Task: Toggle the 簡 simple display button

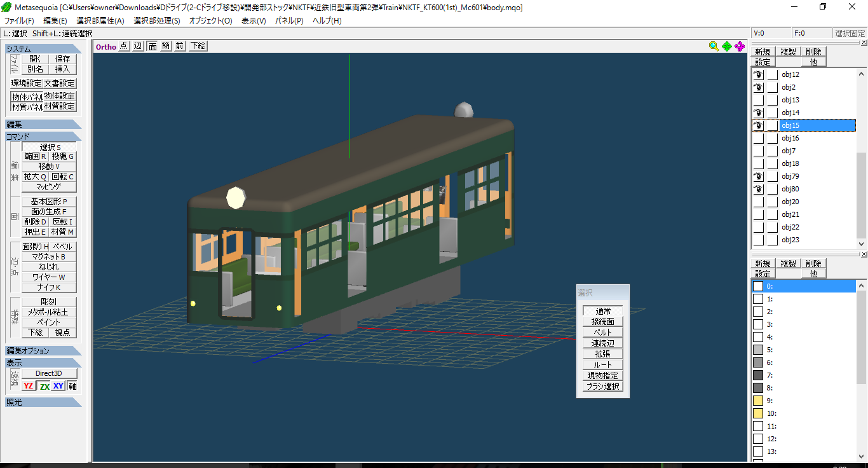Action: pyautogui.click(x=166, y=46)
